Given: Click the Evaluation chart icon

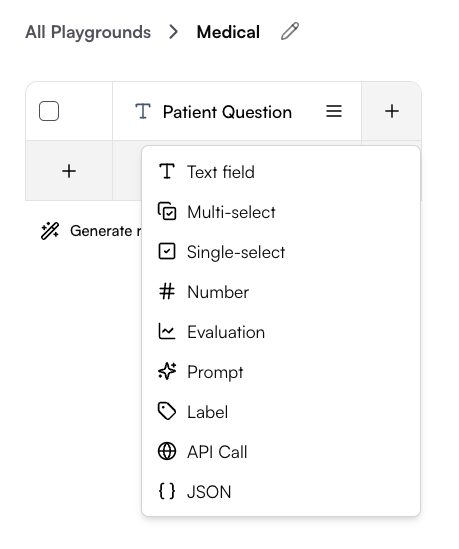Looking at the screenshot, I should [167, 331].
